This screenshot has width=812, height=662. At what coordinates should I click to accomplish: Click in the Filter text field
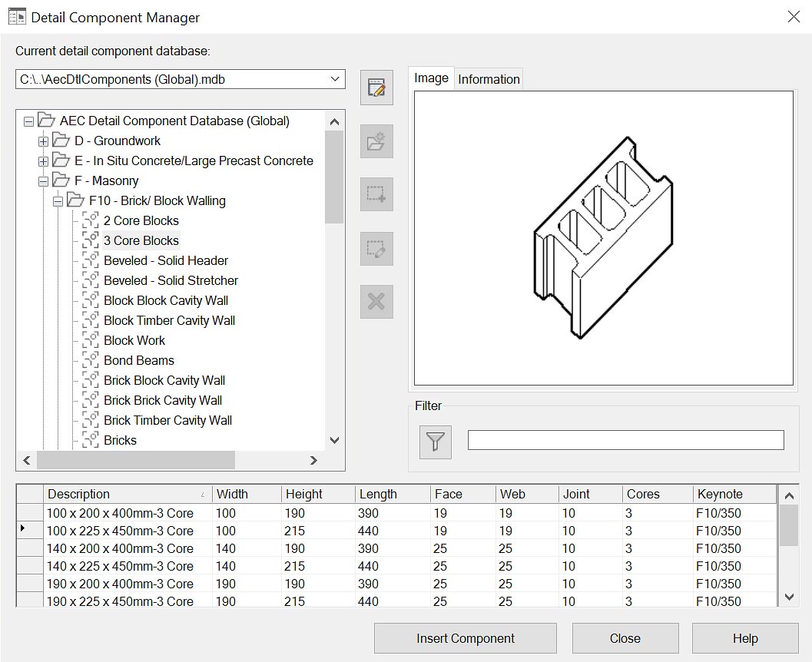625,440
